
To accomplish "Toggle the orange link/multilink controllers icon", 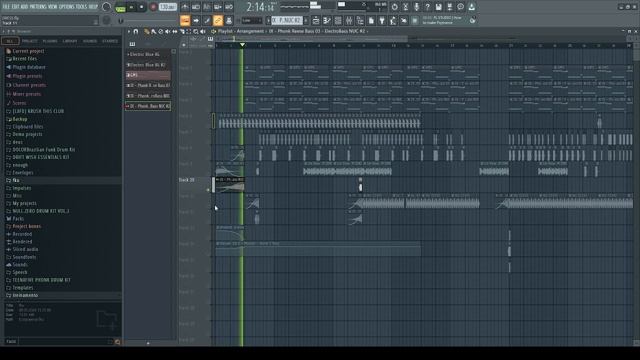I will pyautogui.click(x=218, y=20).
